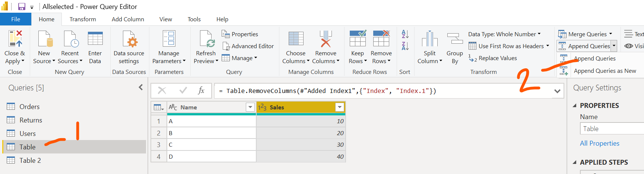Select the cell with Sales value 30
This screenshot has width=644, height=174.
(301, 145)
